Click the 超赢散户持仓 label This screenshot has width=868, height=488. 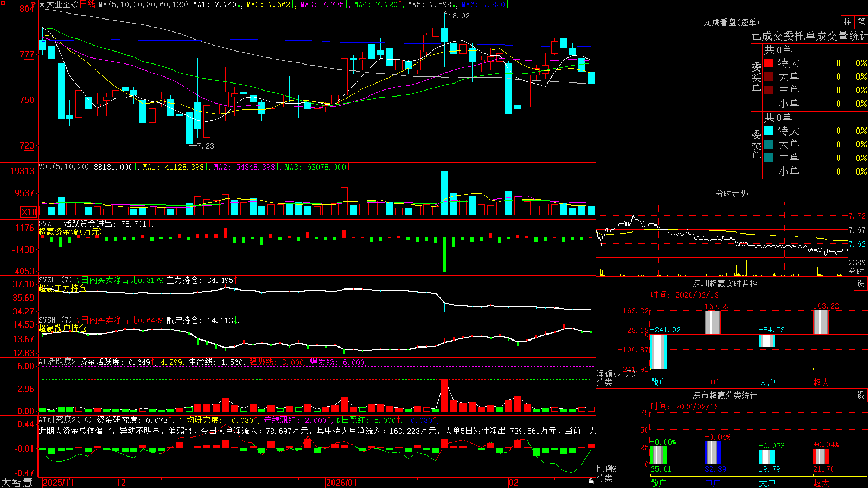(62, 328)
